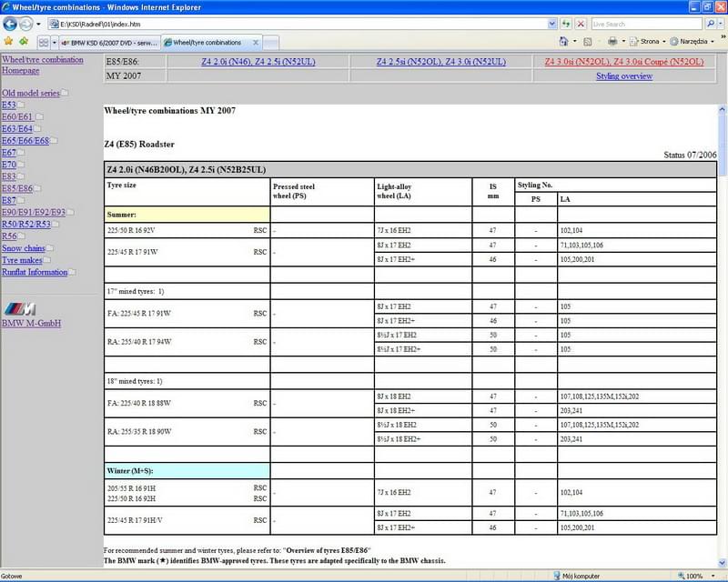Click the content scrollbar down arrow

[722, 563]
